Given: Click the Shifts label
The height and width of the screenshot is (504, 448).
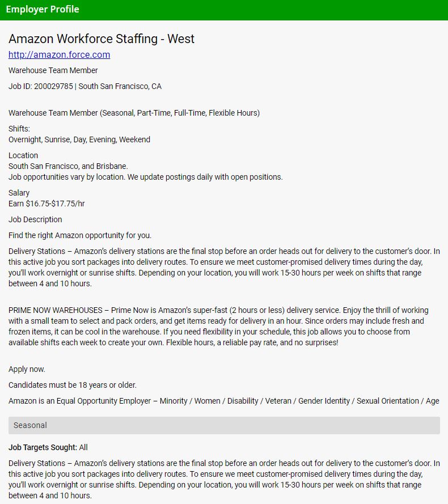Looking at the screenshot, I should 19,129.
